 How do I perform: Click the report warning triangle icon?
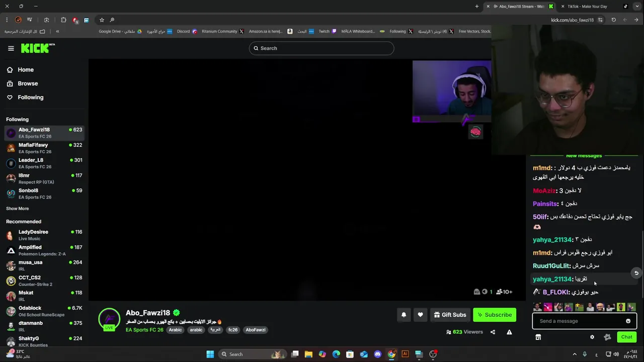point(509,332)
